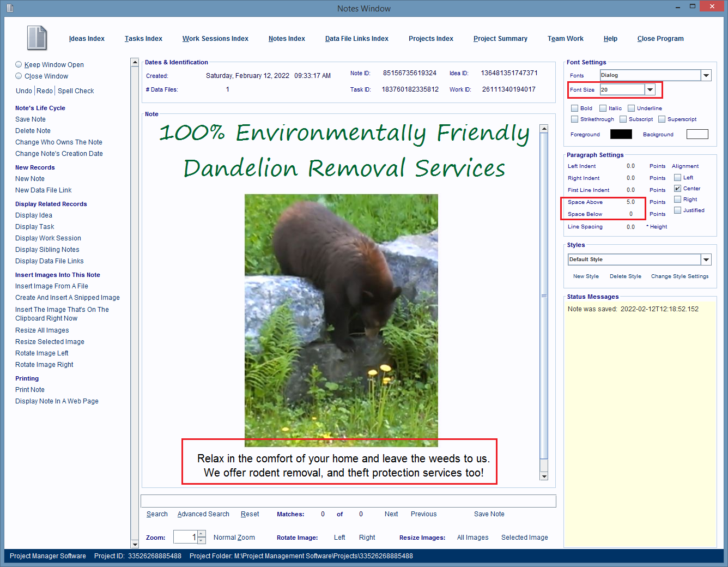
Task: Check the Left alignment box
Action: 677,177
